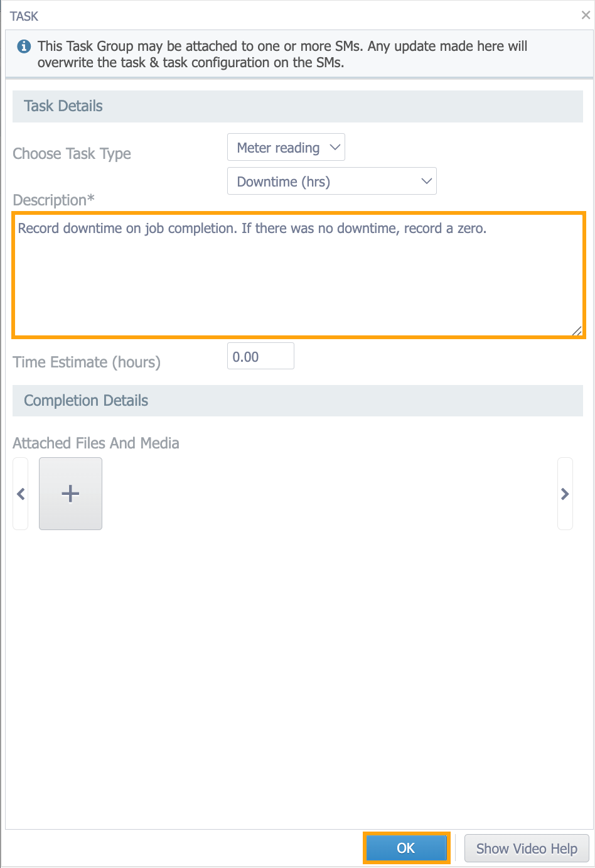Click the Attached Files And Media label
Image resolution: width=595 pixels, height=868 pixels.
(x=96, y=443)
